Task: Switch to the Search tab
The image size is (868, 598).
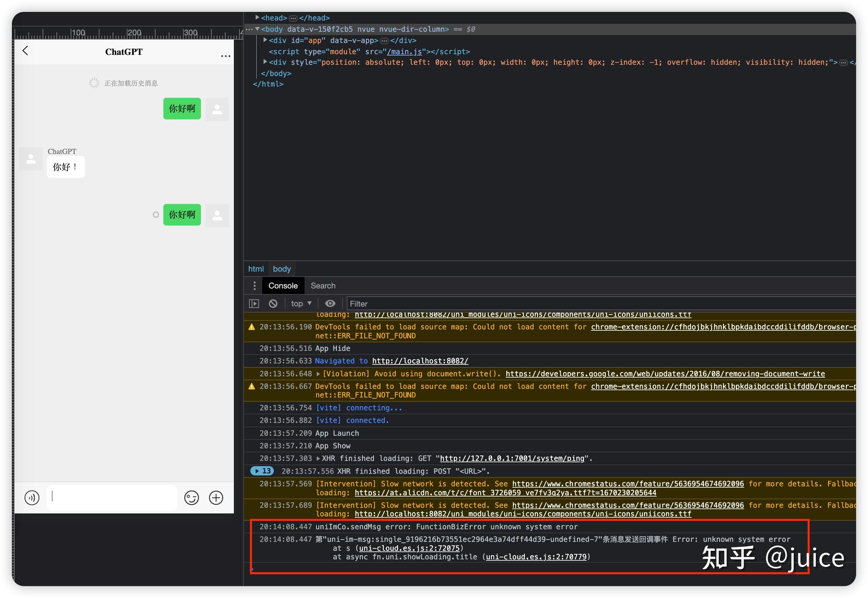Action: 323,286
